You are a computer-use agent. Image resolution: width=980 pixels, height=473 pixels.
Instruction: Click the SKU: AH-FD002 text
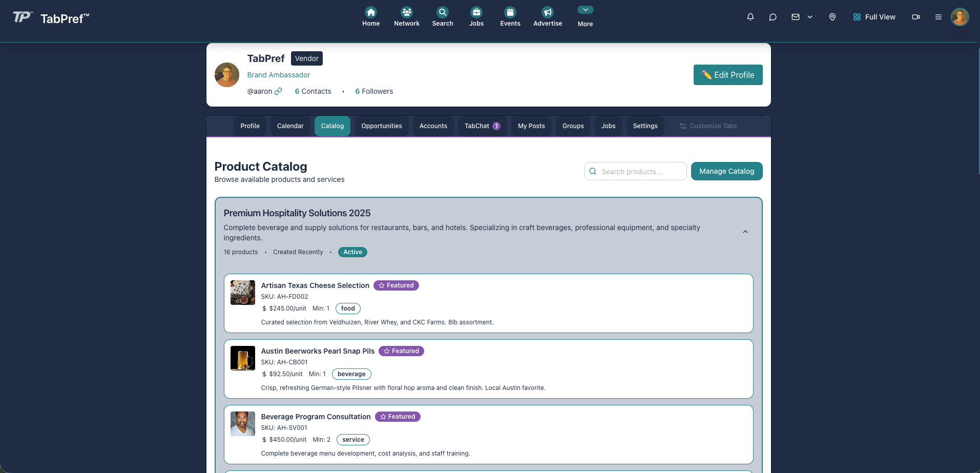coord(284,297)
